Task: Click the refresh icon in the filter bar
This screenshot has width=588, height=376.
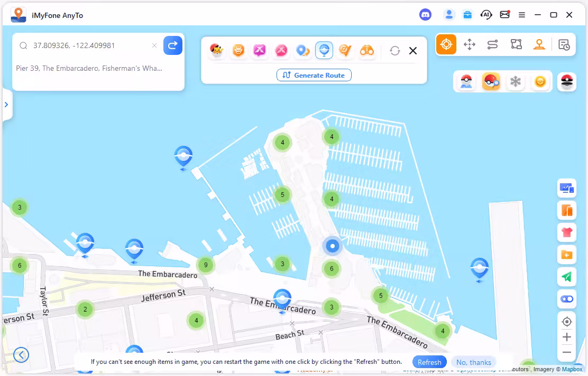Action: pos(394,51)
